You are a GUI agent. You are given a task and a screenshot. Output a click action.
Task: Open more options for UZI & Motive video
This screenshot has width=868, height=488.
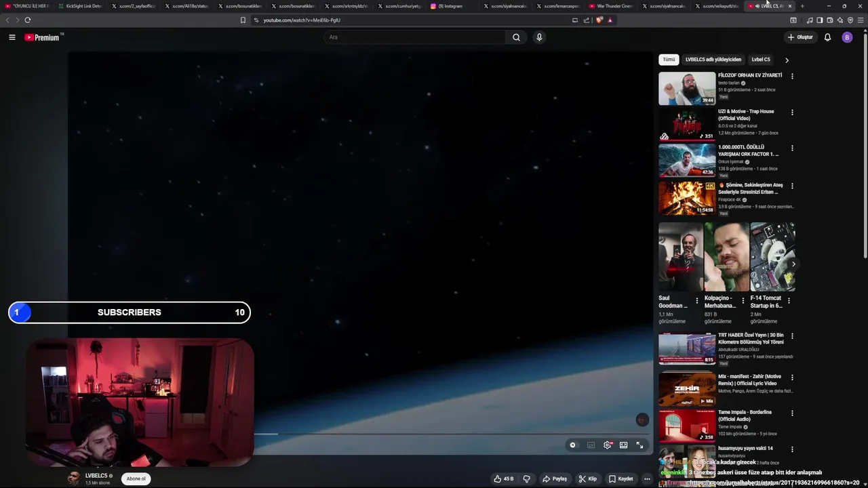pos(792,112)
